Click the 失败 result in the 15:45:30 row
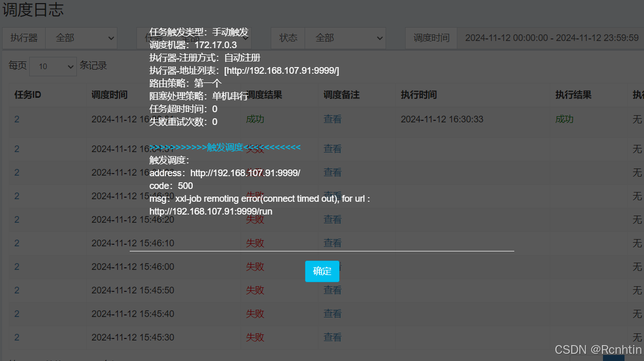 pyautogui.click(x=255, y=337)
